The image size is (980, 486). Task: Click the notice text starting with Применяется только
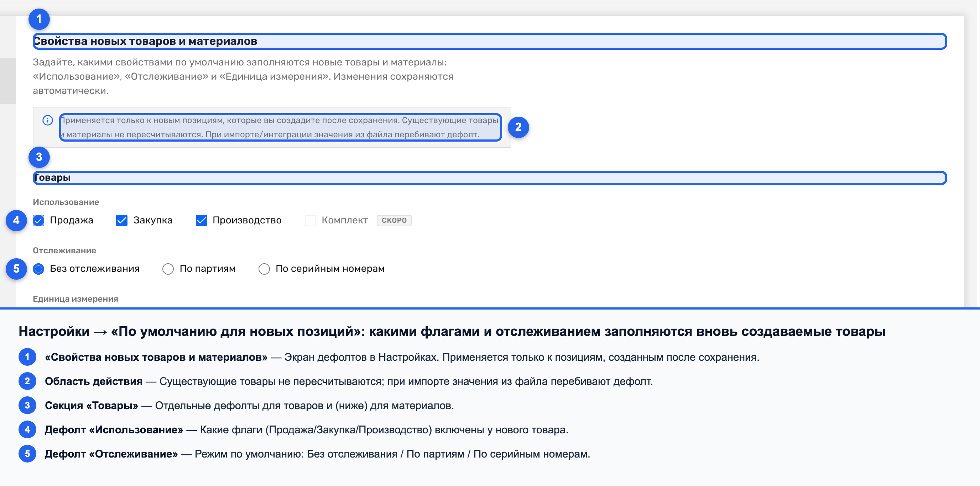point(280,127)
